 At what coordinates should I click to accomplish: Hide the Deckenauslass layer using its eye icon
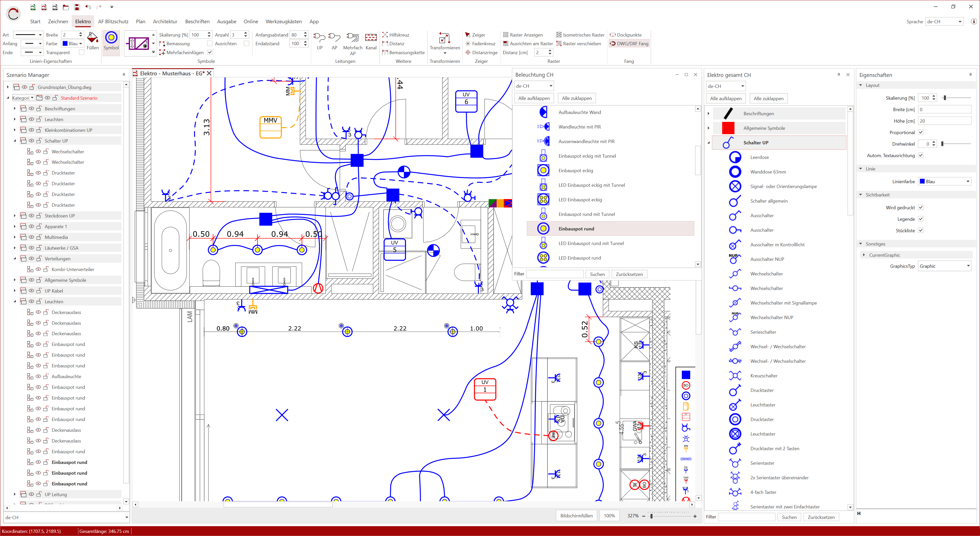coord(38,312)
